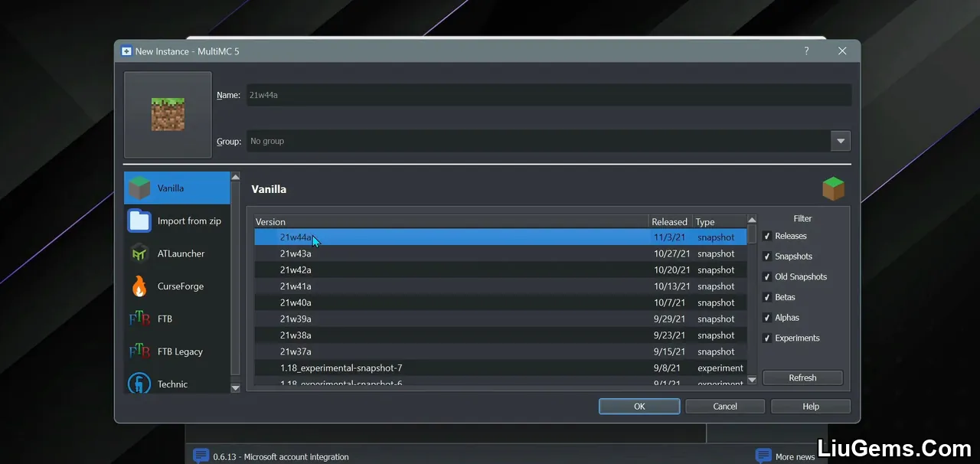Click the dialog help question mark
The image size is (980, 464).
point(806,51)
